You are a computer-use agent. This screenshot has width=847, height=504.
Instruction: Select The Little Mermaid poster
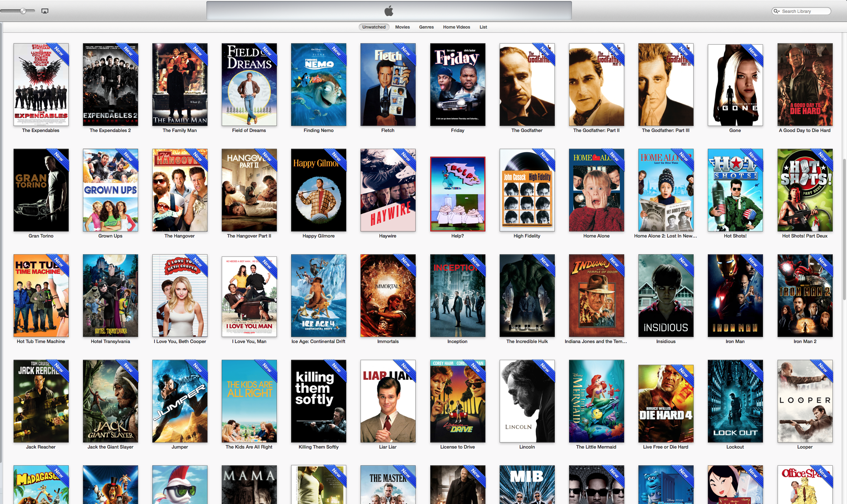coord(597,401)
